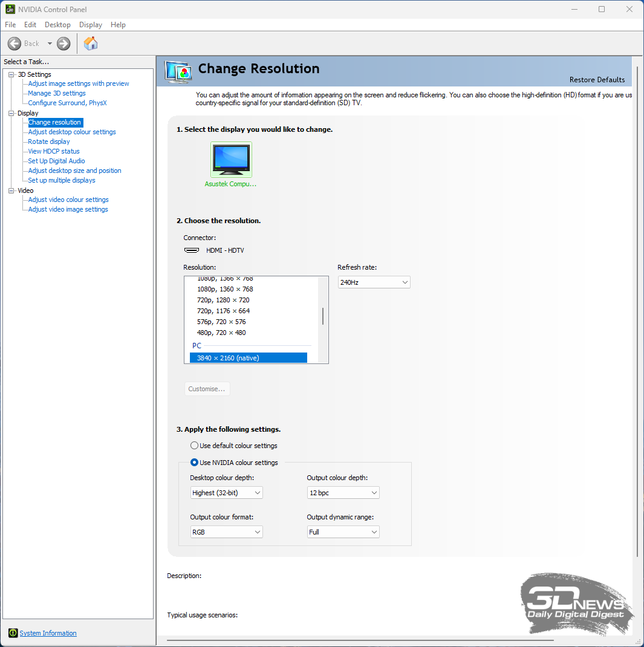Viewport: 644px width, 647px height.
Task: Click the System Information icon
Action: (13, 632)
